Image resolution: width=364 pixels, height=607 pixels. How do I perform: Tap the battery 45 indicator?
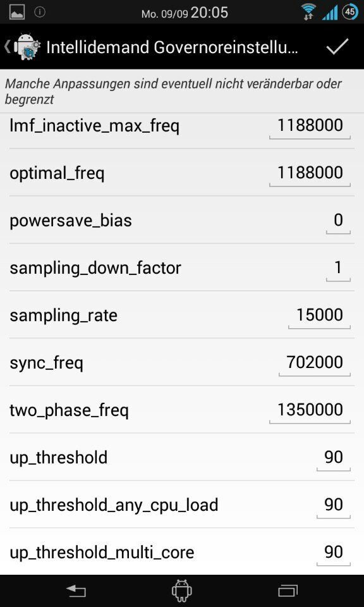[x=349, y=13]
